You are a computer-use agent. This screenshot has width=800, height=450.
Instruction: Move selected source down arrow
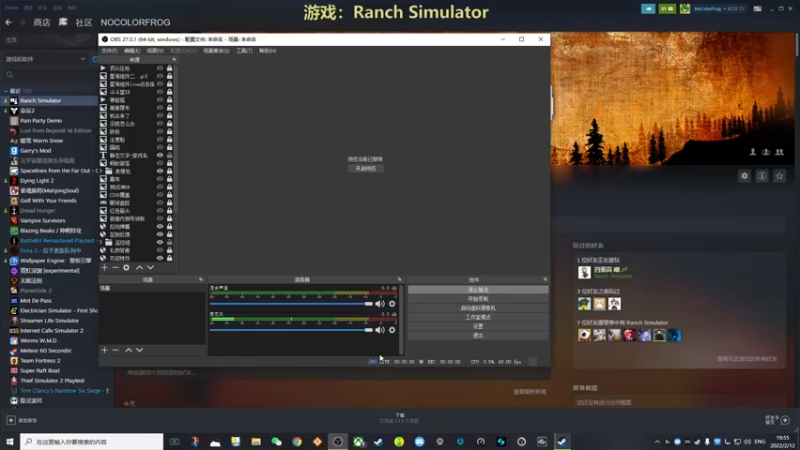pyautogui.click(x=151, y=267)
